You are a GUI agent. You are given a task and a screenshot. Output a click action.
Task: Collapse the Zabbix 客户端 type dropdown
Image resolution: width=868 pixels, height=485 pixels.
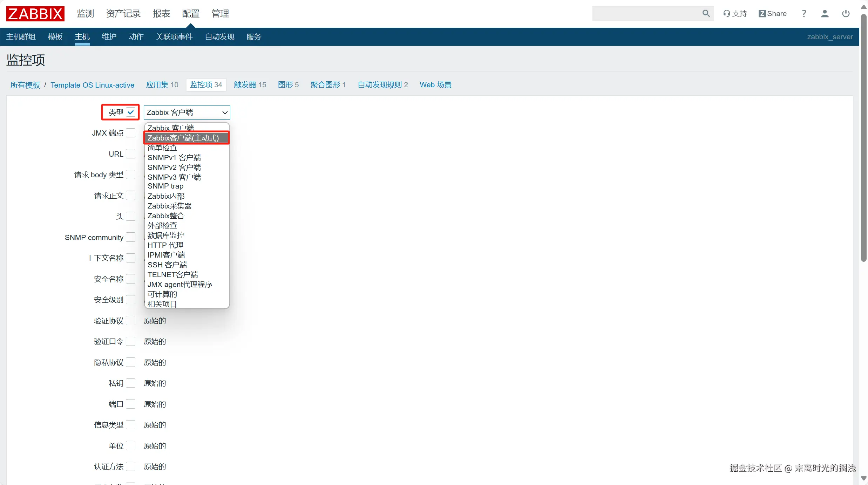click(187, 112)
